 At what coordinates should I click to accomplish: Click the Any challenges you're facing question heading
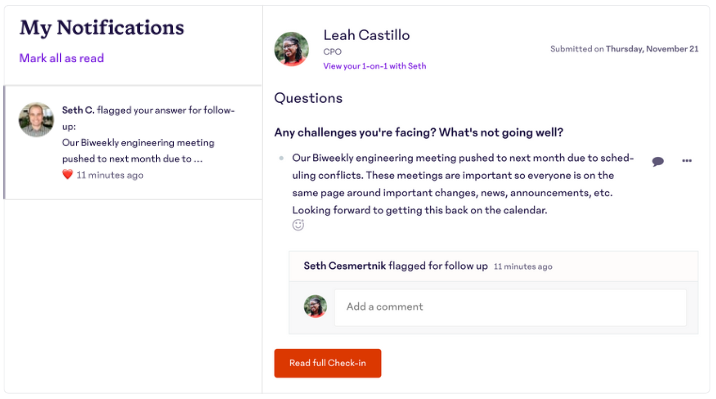tap(419, 132)
